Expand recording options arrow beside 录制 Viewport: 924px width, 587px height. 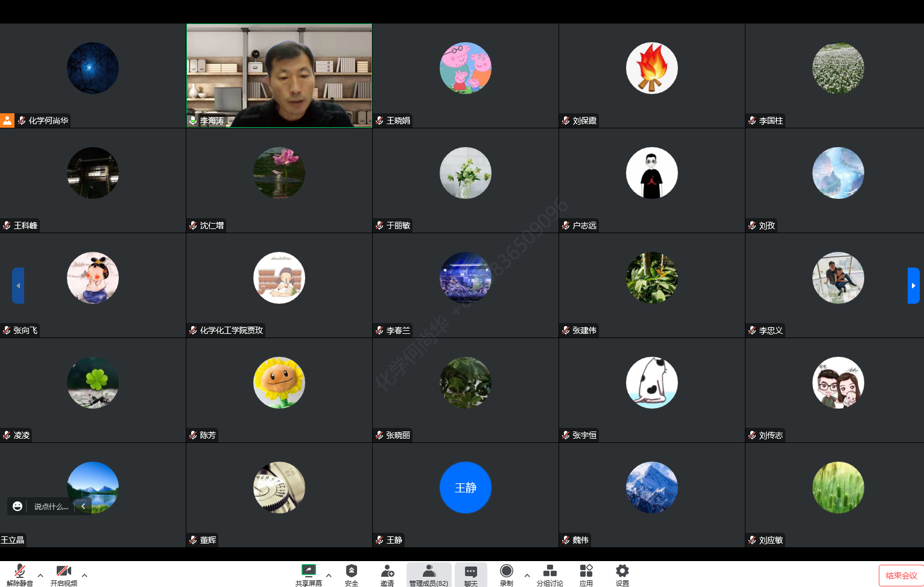click(527, 576)
